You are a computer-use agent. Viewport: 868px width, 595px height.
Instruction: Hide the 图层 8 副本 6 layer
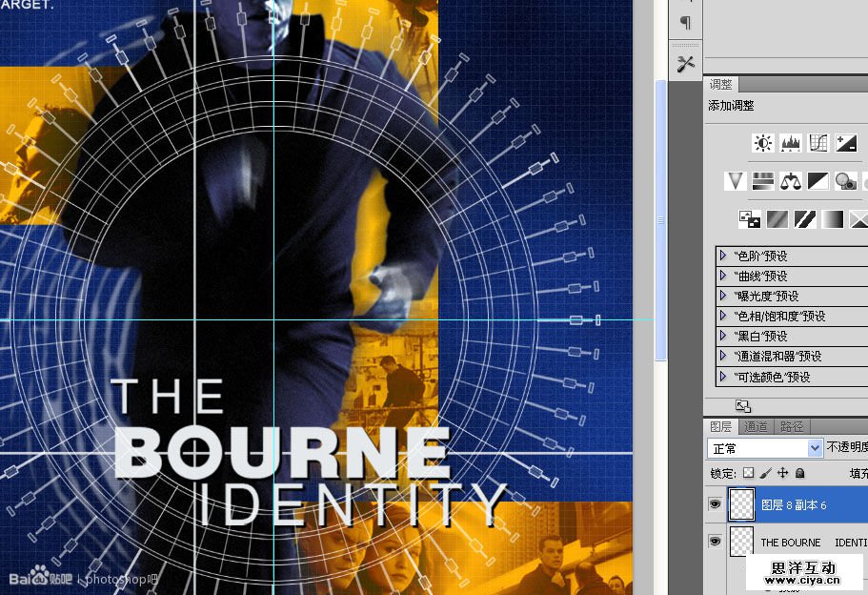(x=715, y=504)
